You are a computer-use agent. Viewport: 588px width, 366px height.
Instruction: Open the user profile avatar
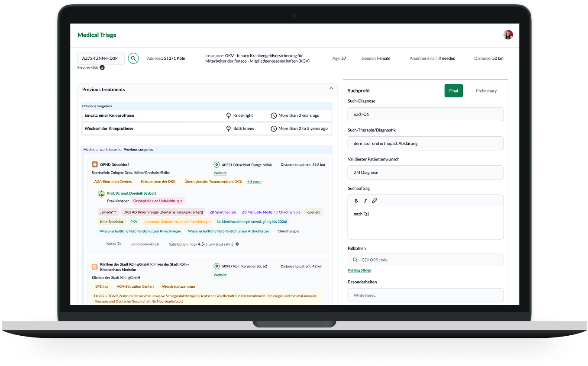pos(508,35)
